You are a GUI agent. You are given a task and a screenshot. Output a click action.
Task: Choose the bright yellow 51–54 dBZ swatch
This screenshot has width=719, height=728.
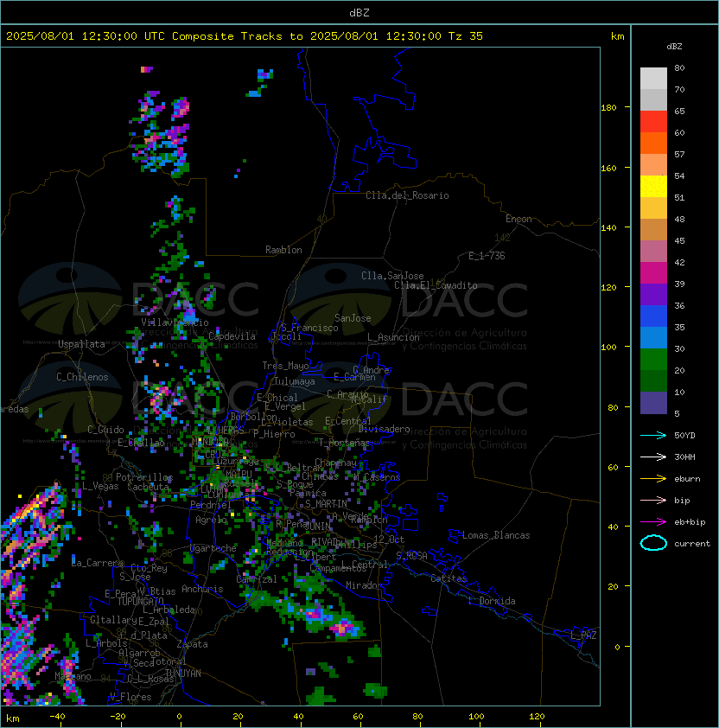(x=653, y=186)
